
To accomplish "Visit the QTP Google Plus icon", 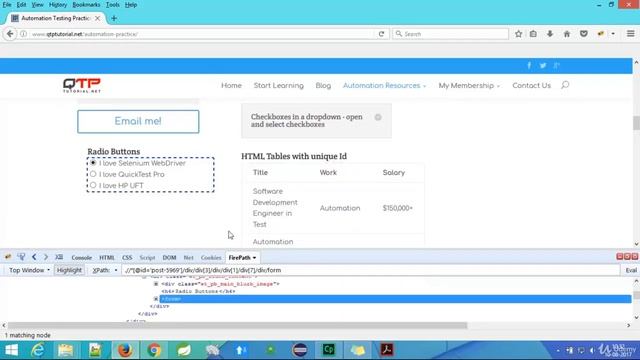I will [557, 65].
